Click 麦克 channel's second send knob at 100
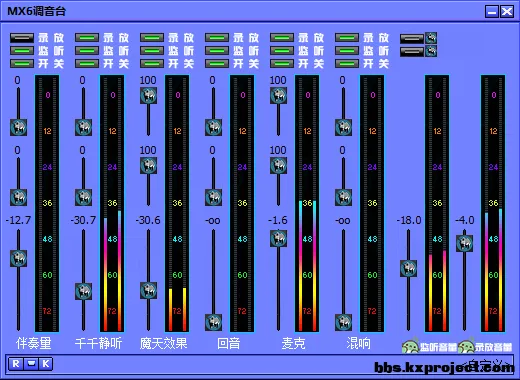The image size is (520, 380). 278,166
